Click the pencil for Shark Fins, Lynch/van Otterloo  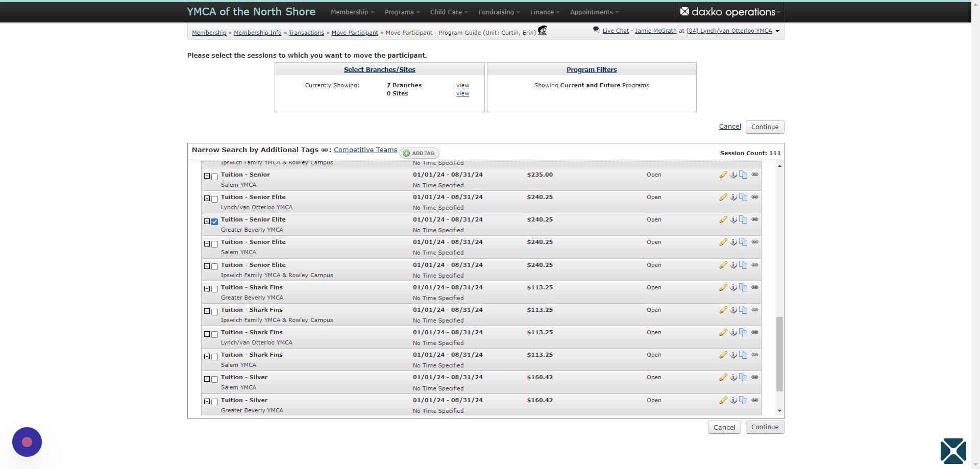coord(723,332)
